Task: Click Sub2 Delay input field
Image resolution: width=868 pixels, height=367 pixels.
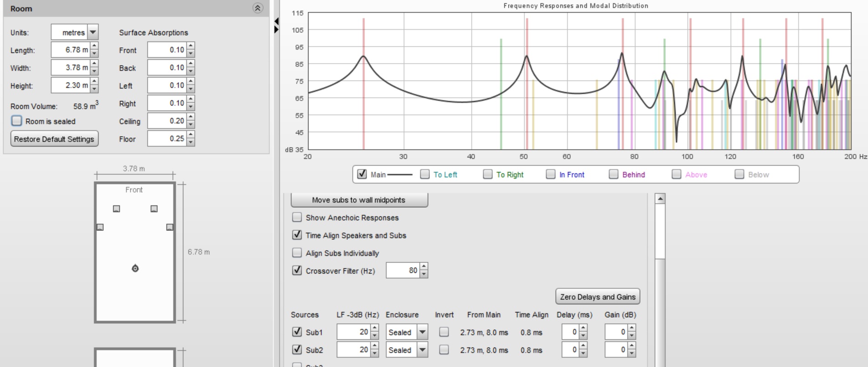Action: 570,350
